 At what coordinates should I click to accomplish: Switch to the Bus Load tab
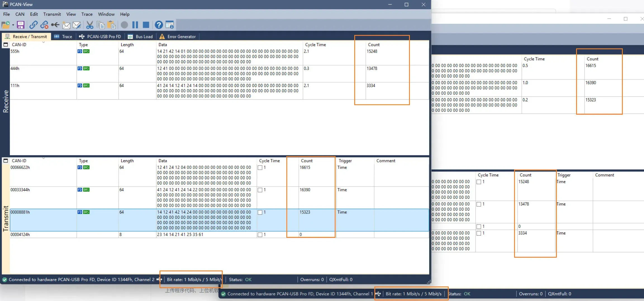click(x=141, y=37)
